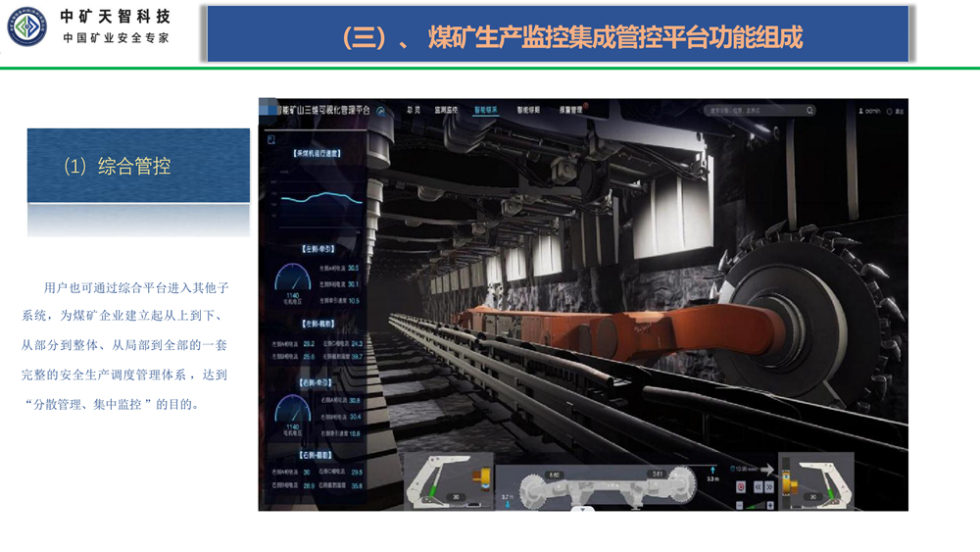Click the 中矿天智科技 company logo
Viewport: 980px width, 552px height.
click(x=28, y=26)
